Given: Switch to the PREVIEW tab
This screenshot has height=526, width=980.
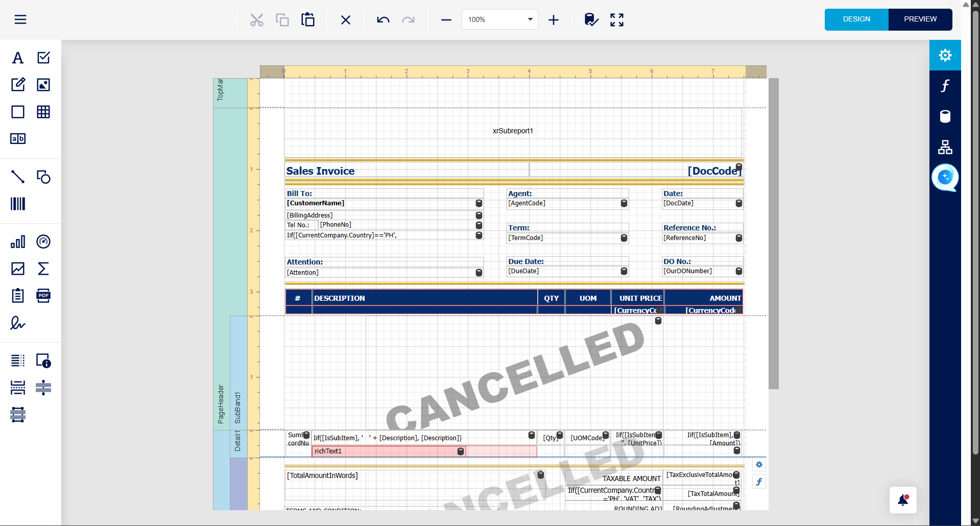Looking at the screenshot, I should (920, 19).
